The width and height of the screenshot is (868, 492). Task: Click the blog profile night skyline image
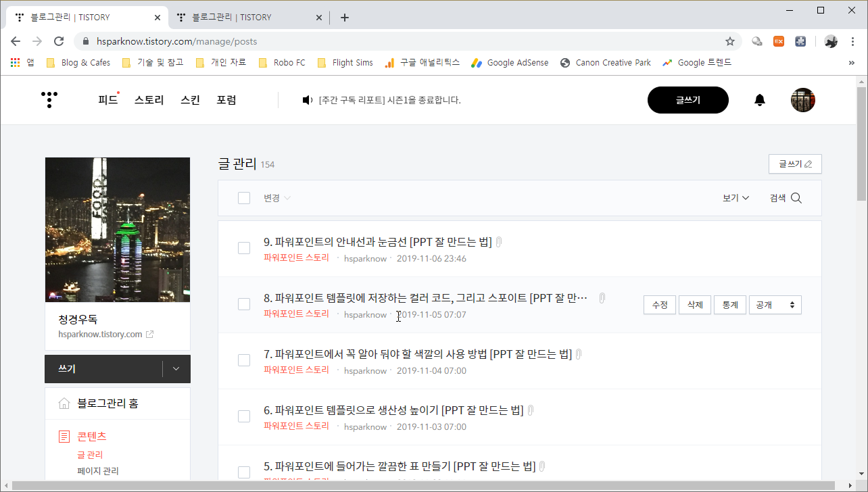118,230
